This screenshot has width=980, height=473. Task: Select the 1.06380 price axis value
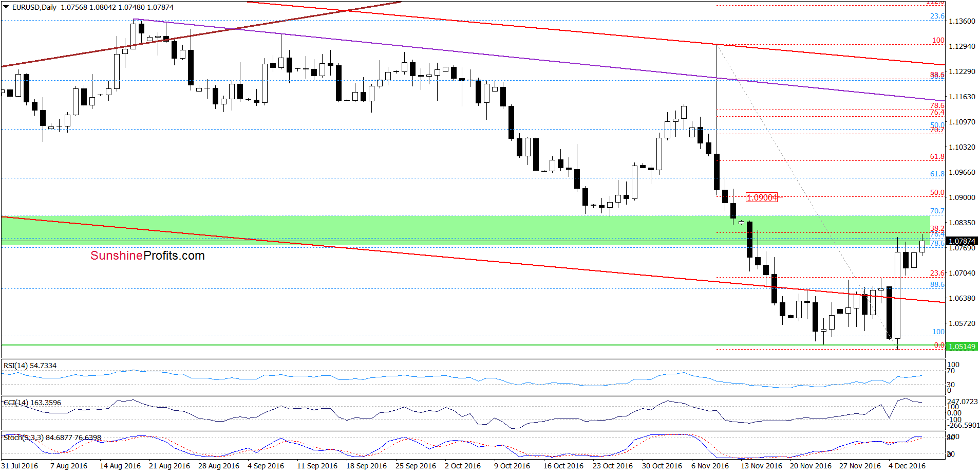click(962, 298)
